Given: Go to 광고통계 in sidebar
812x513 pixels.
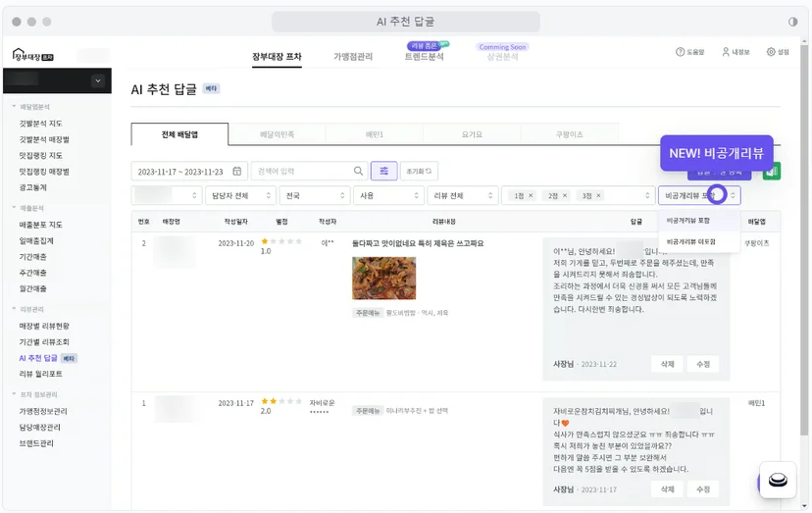Looking at the screenshot, I should pyautogui.click(x=32, y=187).
